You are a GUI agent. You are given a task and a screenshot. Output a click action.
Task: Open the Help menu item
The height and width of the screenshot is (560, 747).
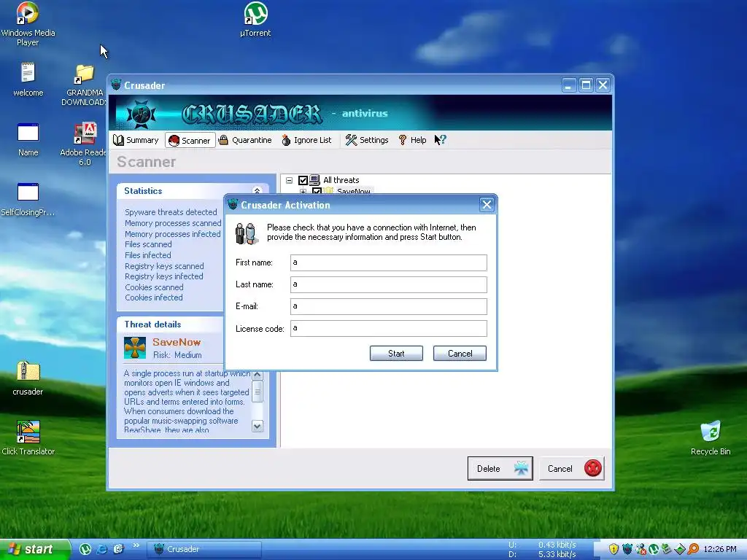[412, 140]
